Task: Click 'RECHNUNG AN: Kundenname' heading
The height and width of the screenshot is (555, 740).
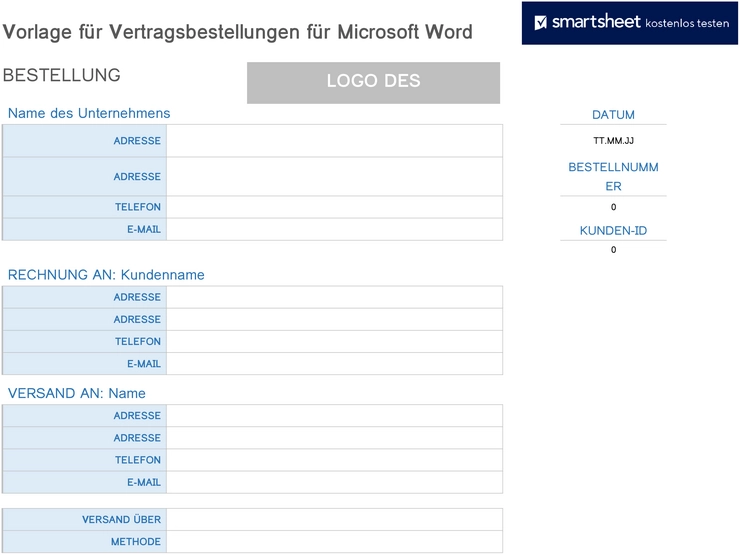Action: pos(106,275)
